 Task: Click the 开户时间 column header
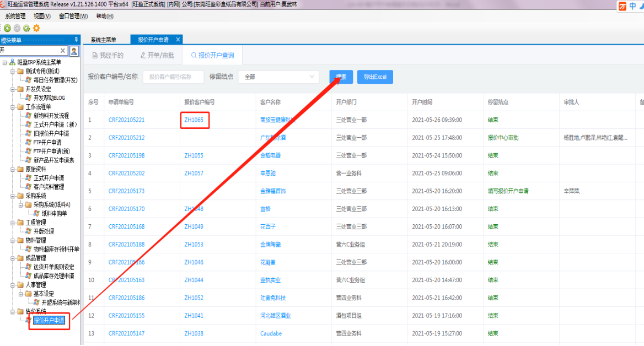click(422, 102)
